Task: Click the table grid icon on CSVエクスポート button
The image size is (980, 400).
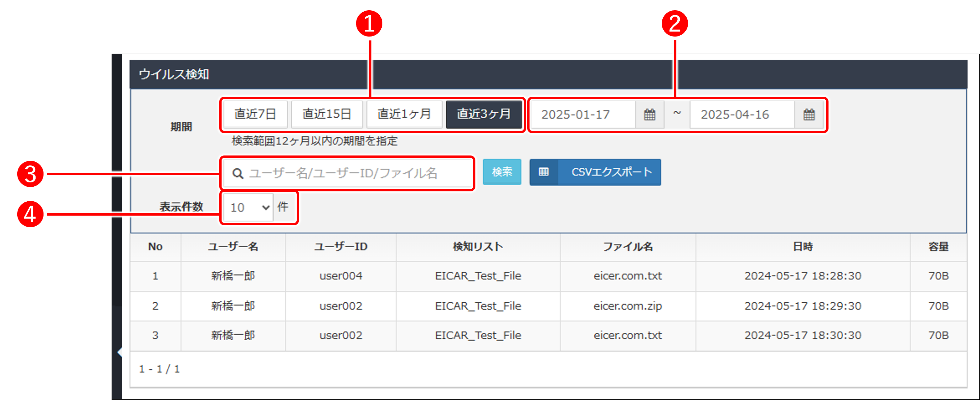Action: click(x=544, y=172)
